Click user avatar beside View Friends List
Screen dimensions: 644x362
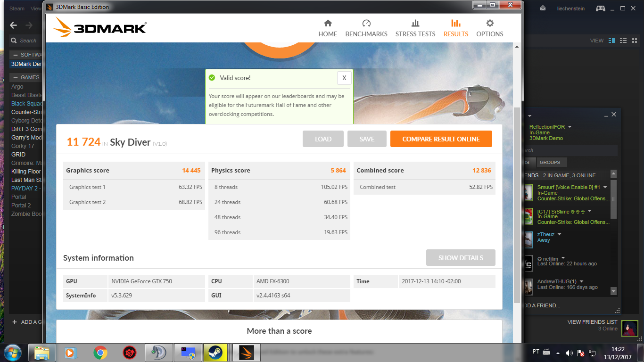pos(630,328)
